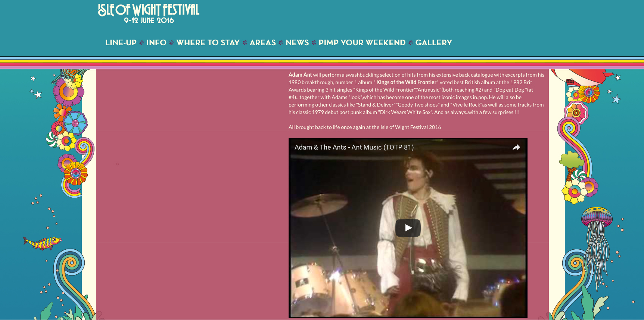This screenshot has width=644, height=320.
Task: Click Kings of the Wild Frontier bold text
Action: click(406, 82)
